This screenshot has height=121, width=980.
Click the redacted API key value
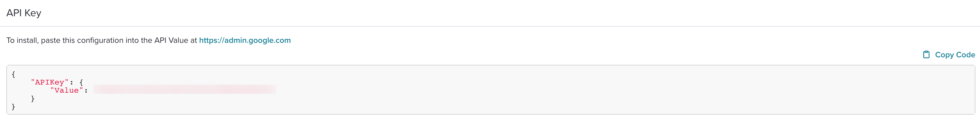(185, 89)
